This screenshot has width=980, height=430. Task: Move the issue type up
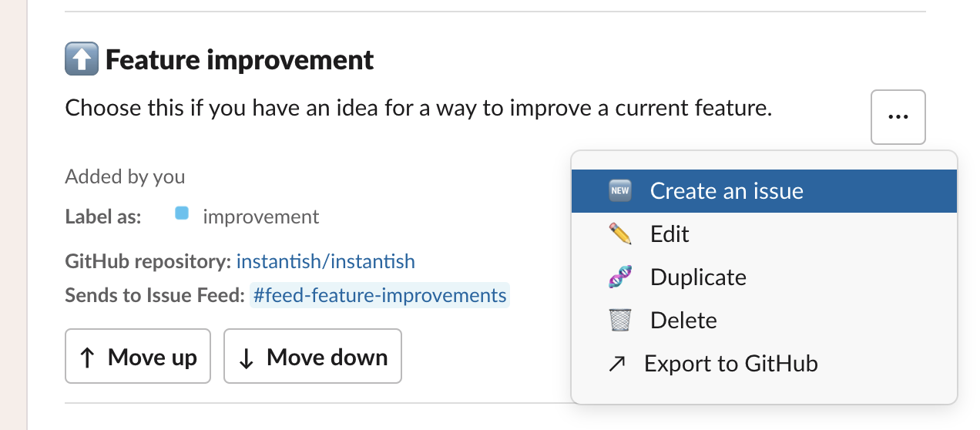138,356
